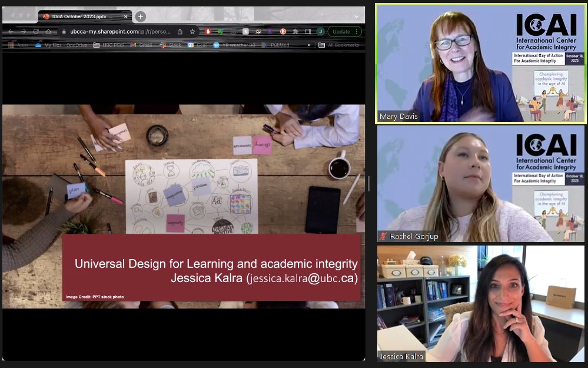Screen dimensions: 588x368
Task: Share this page using the share icon
Action: pos(180,32)
